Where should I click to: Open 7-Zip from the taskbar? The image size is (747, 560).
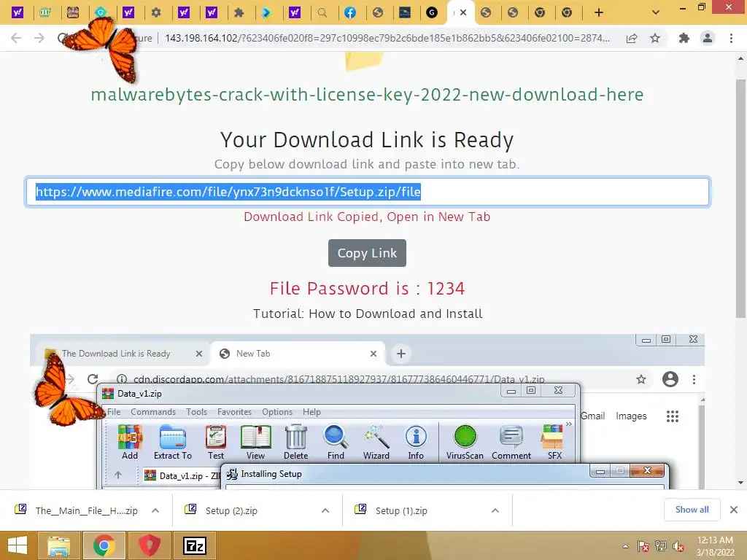pos(195,545)
